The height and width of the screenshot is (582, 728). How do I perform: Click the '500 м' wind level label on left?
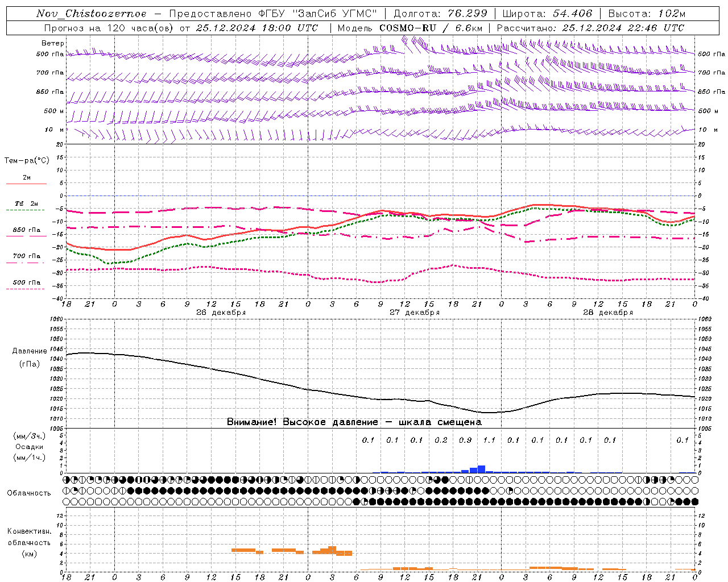[x=55, y=111]
